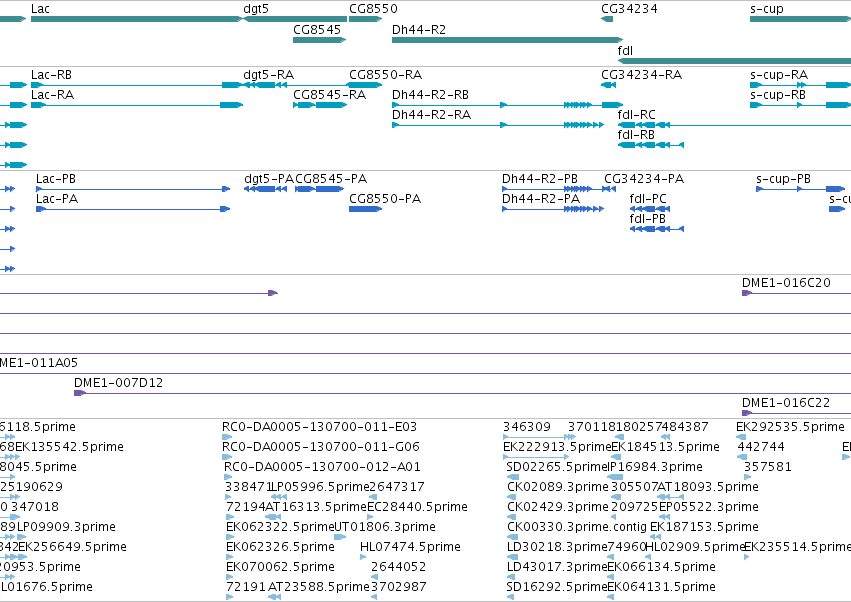Image resolution: width=851 pixels, height=602 pixels.
Task: Select the Lac-PB protein feature
Action: click(133, 189)
